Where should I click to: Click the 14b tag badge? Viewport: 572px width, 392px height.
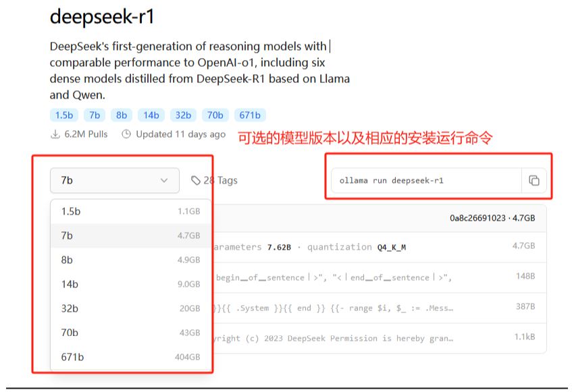click(x=151, y=115)
